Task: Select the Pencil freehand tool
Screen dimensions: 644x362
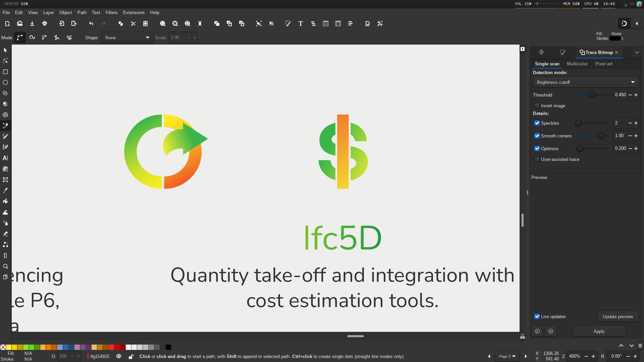Action: (x=5, y=136)
